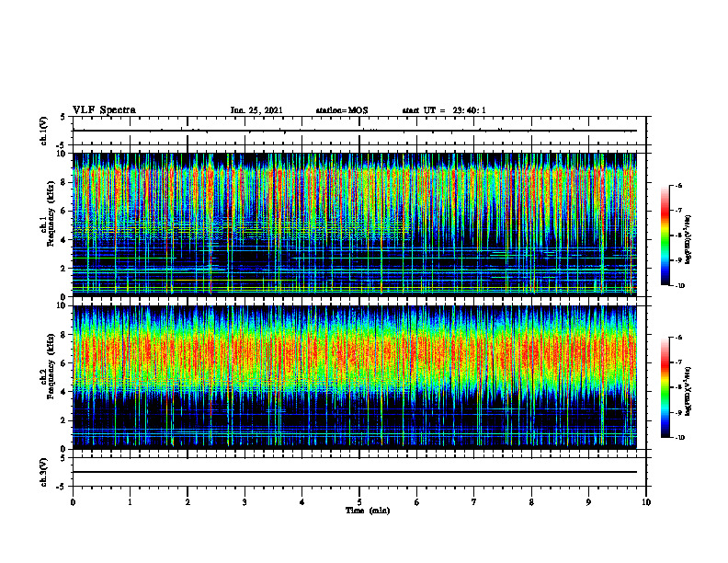Select the date text "Jan. 25, 2021"

pyautogui.click(x=256, y=110)
